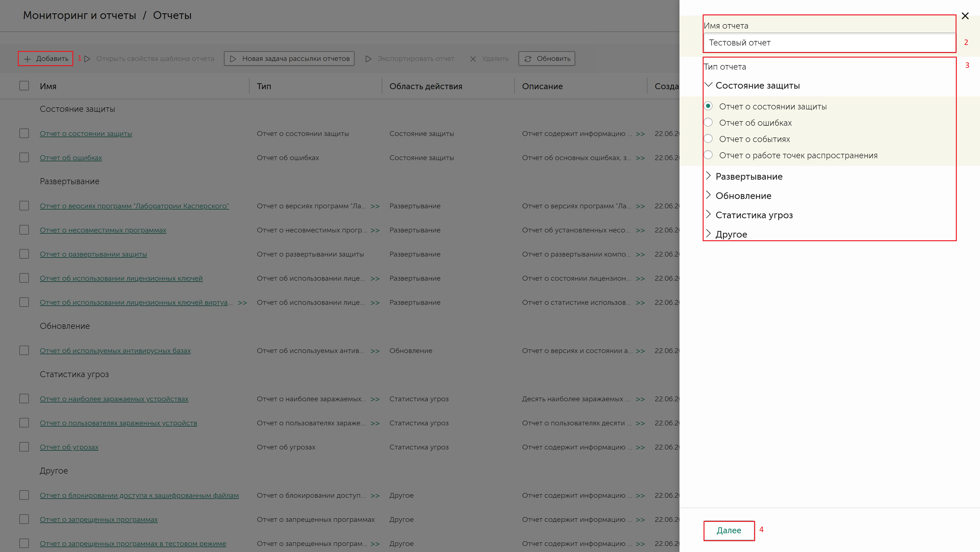Toggle the select-all checkbox in table header
The image size is (980, 552).
pos(24,86)
